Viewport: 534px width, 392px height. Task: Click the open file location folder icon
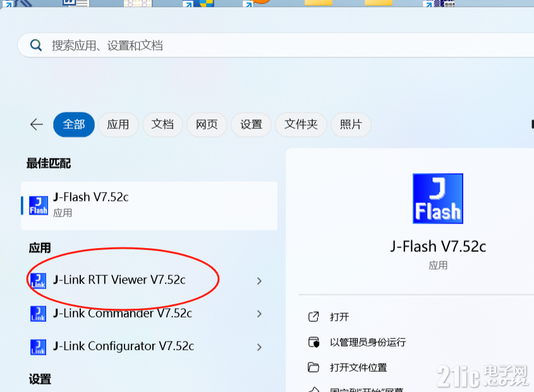[313, 367]
